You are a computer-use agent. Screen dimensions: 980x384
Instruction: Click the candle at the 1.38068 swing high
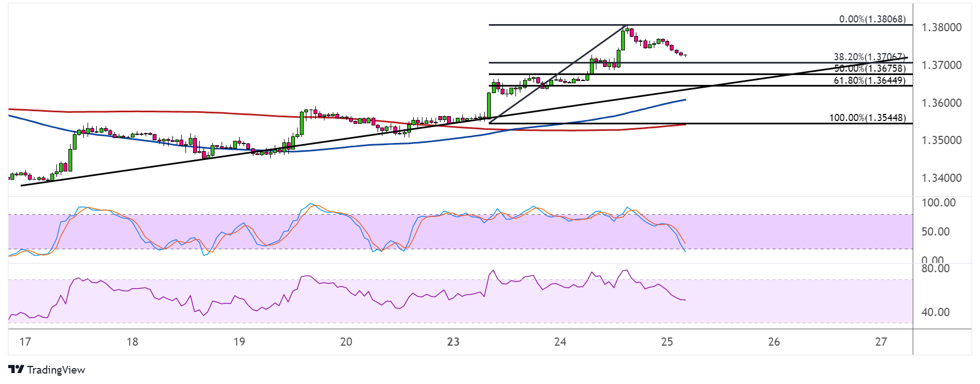pos(628,31)
